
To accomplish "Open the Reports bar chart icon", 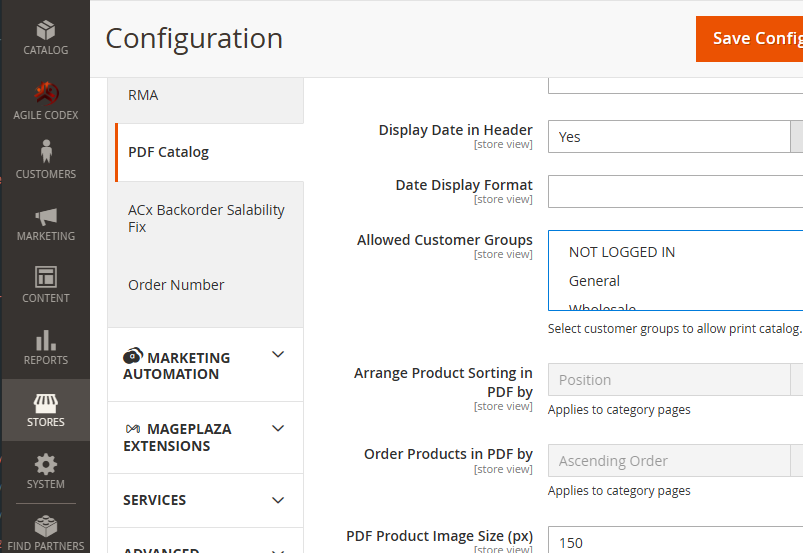I will tap(46, 340).
